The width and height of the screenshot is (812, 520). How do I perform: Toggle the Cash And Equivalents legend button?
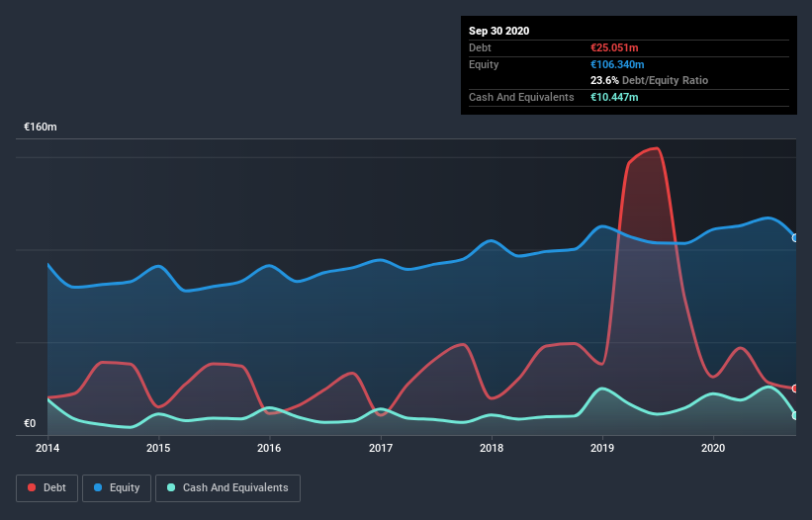coord(227,488)
